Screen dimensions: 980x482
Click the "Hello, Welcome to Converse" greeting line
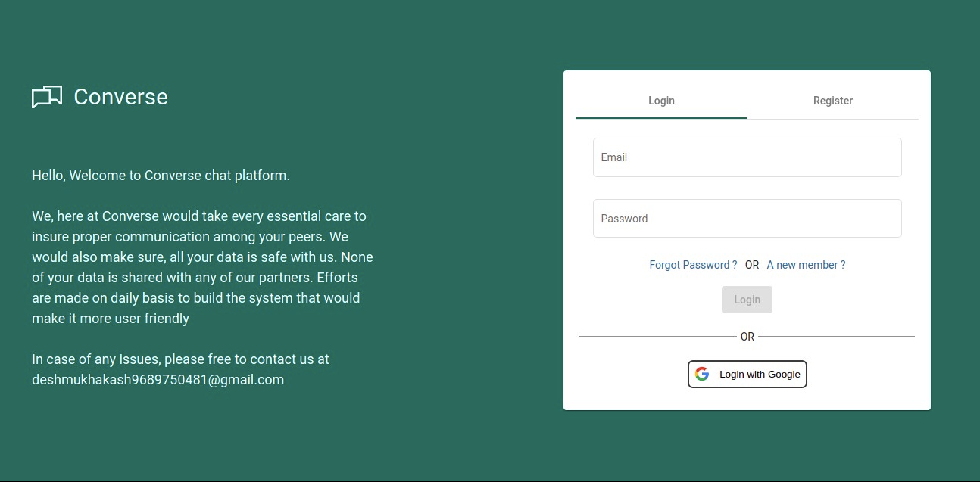[x=161, y=176]
